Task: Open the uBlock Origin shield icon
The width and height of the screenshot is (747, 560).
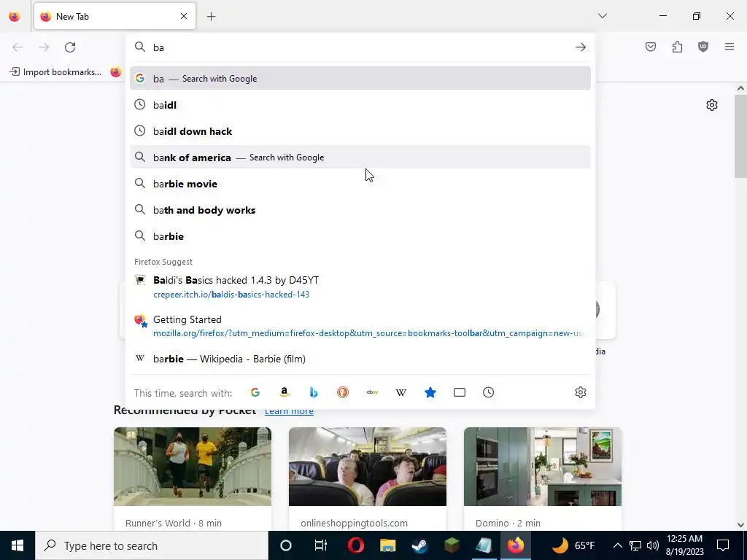Action: (703, 47)
